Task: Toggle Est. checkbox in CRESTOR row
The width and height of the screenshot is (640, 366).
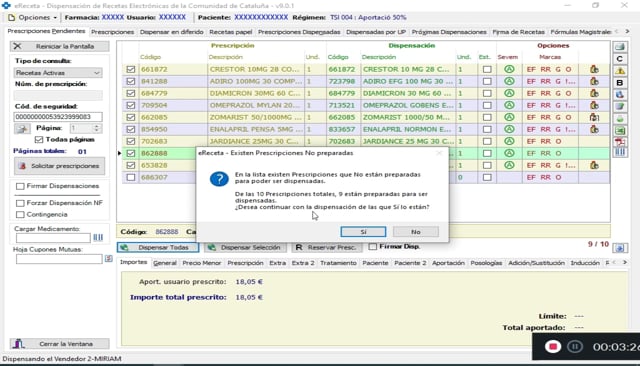Action: (x=487, y=69)
